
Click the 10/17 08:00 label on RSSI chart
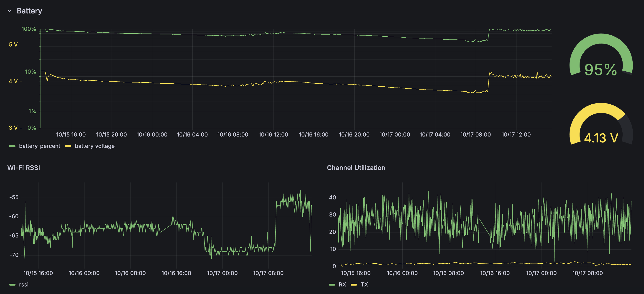click(268, 273)
